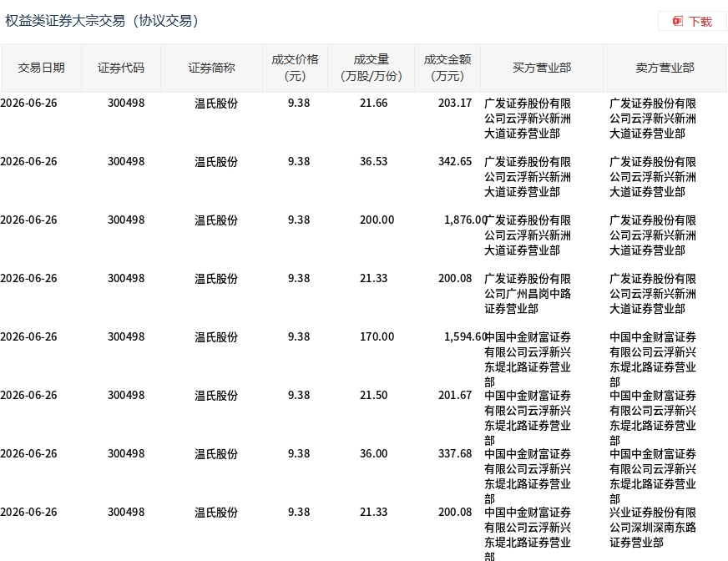This screenshot has height=561, width=728.
Task: Select the amount value 201.67
Action: coord(454,395)
